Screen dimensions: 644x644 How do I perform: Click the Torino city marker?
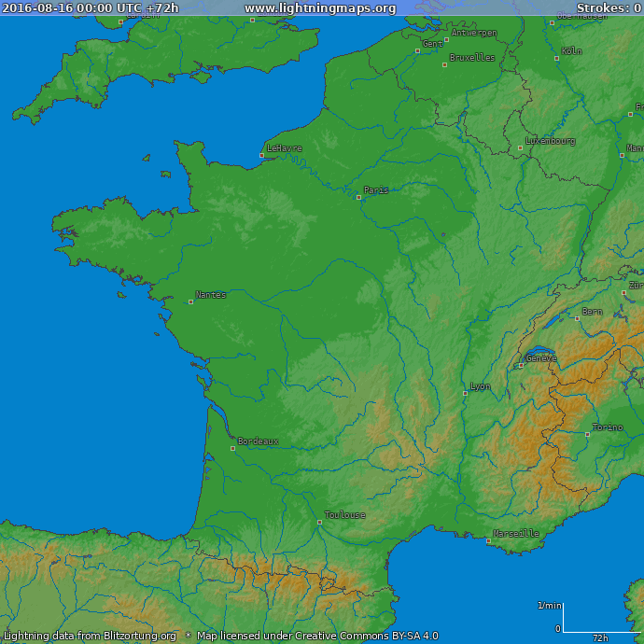pyautogui.click(x=587, y=434)
